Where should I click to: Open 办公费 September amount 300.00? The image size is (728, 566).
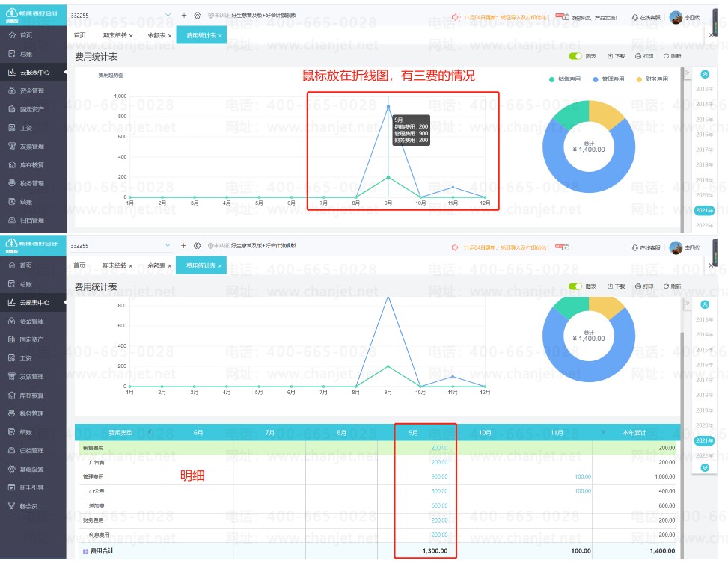[439, 490]
